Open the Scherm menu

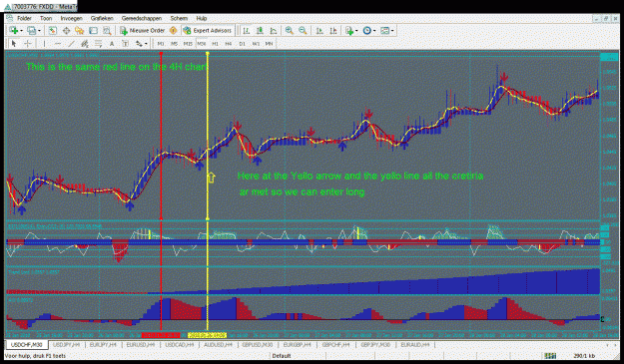179,18
